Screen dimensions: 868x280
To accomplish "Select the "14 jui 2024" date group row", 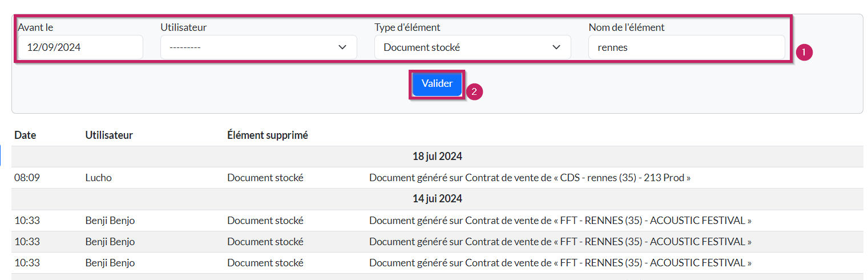I will click(x=437, y=199).
